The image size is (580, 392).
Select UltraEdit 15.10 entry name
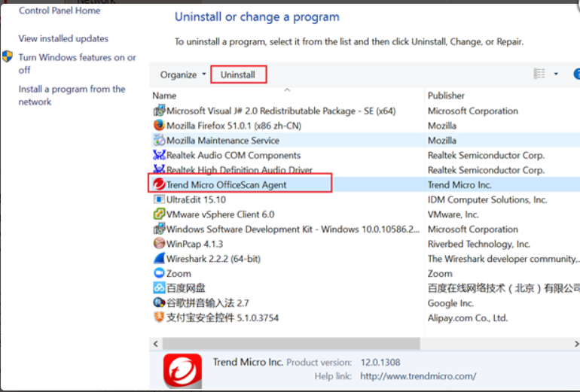pos(196,199)
